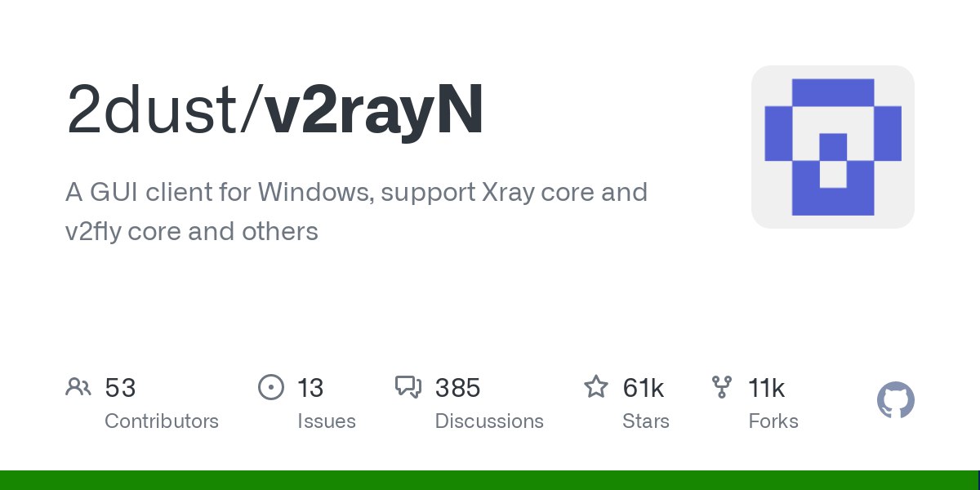Click the discussions speech bubble icon

(408, 387)
